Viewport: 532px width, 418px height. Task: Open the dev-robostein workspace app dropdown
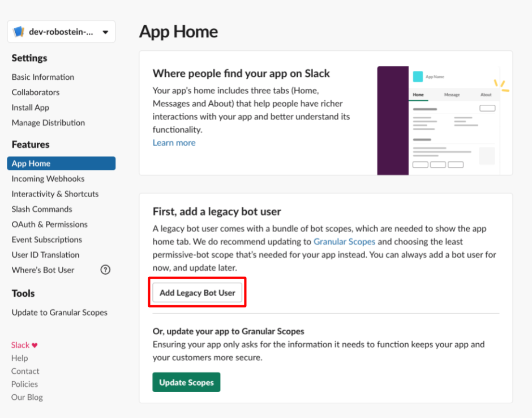pos(61,32)
